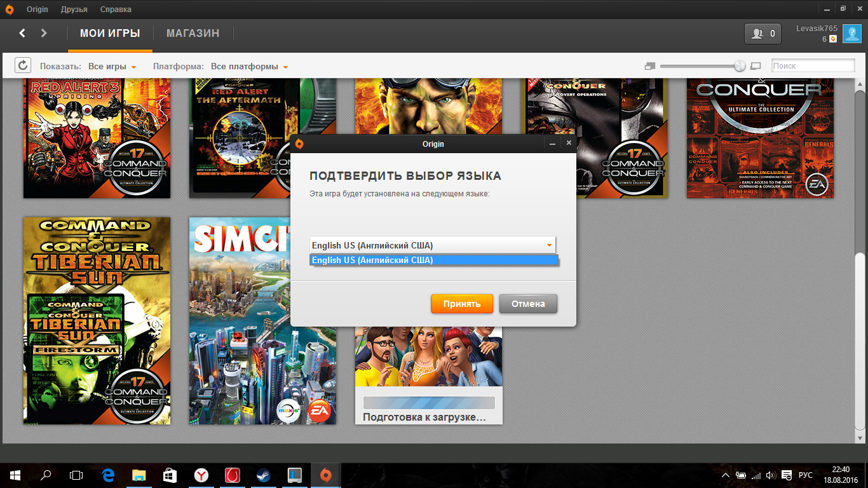Open the Друзья menu
Screen dimensions: 868x488
pos(74,10)
